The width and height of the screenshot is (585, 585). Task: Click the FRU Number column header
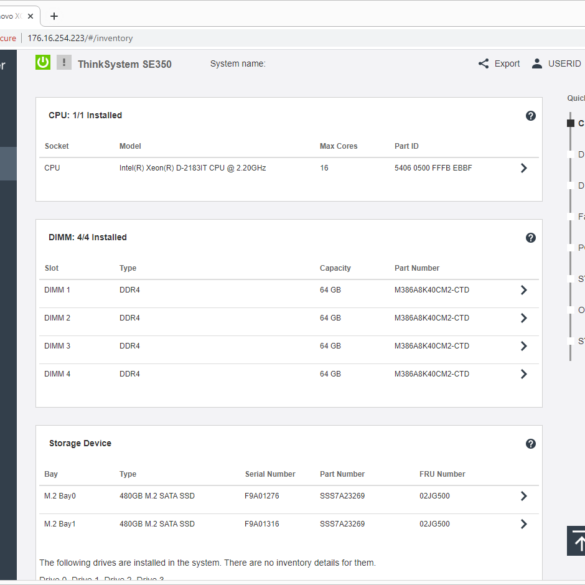(x=442, y=474)
